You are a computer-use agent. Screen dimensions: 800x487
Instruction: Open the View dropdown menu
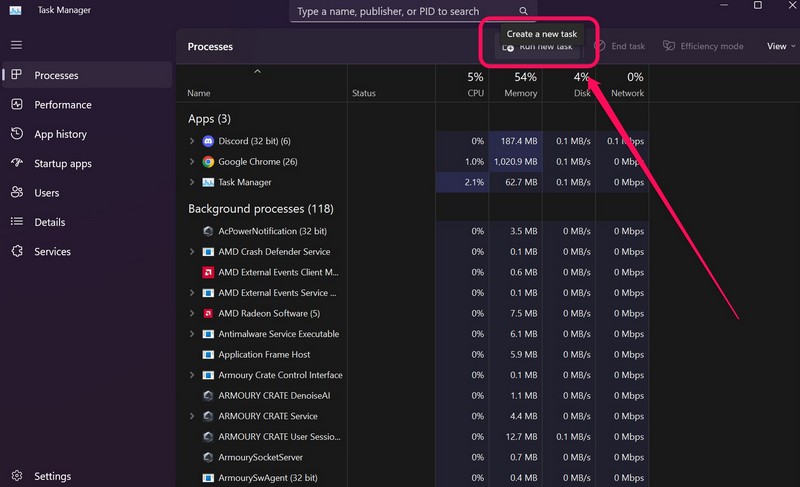[781, 46]
